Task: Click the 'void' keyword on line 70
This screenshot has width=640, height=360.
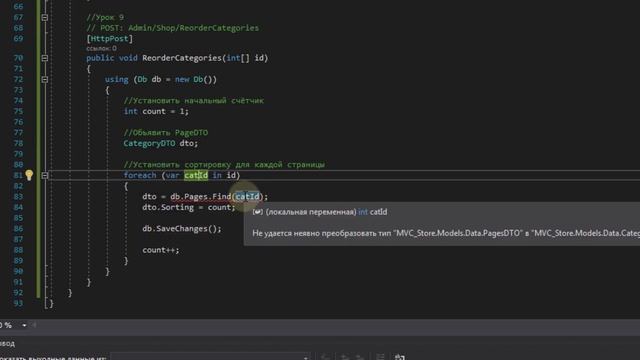Action: pyautogui.click(x=128, y=58)
